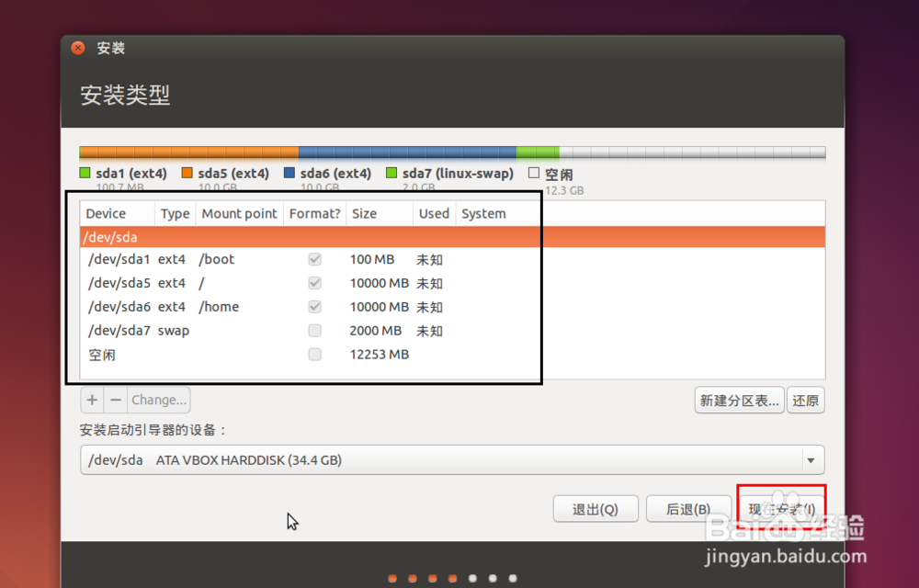Select the blue sda6 (ext4) legend square
919x588 pixels.
point(288,173)
